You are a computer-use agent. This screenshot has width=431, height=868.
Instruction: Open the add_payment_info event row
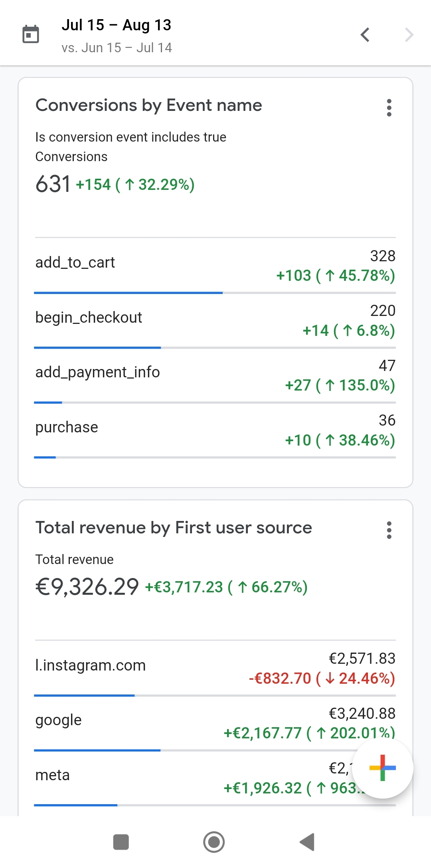coord(215,375)
